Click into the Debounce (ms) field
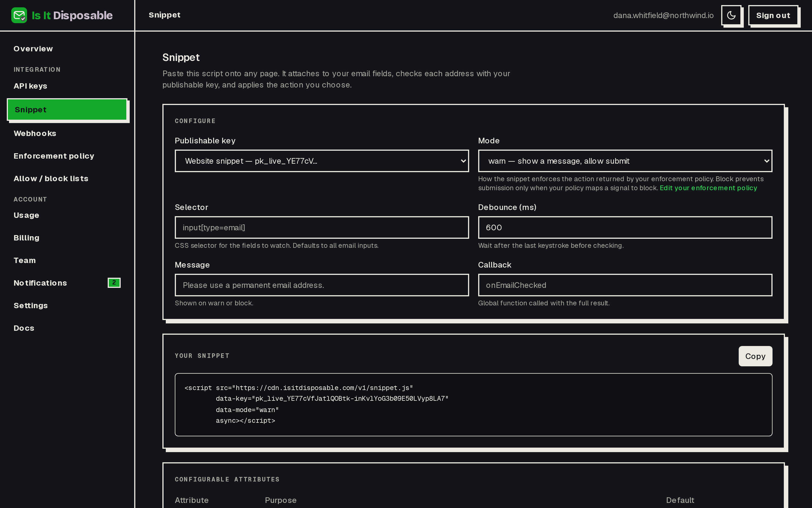This screenshot has height=508, width=812. pyautogui.click(x=625, y=227)
